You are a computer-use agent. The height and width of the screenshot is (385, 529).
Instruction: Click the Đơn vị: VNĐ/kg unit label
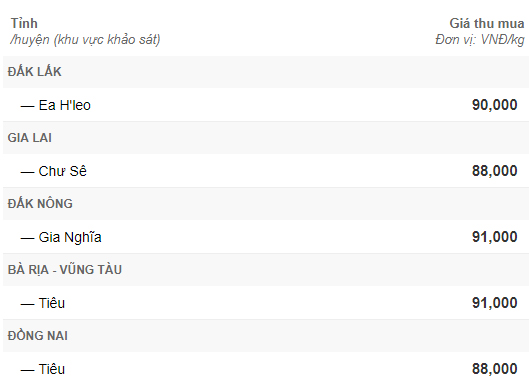(480, 40)
